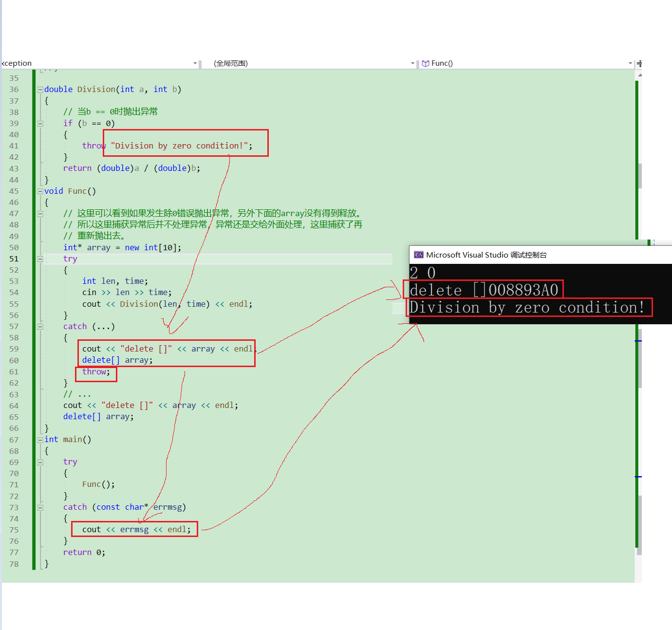
Task: Click line number 78
Action: [14, 564]
